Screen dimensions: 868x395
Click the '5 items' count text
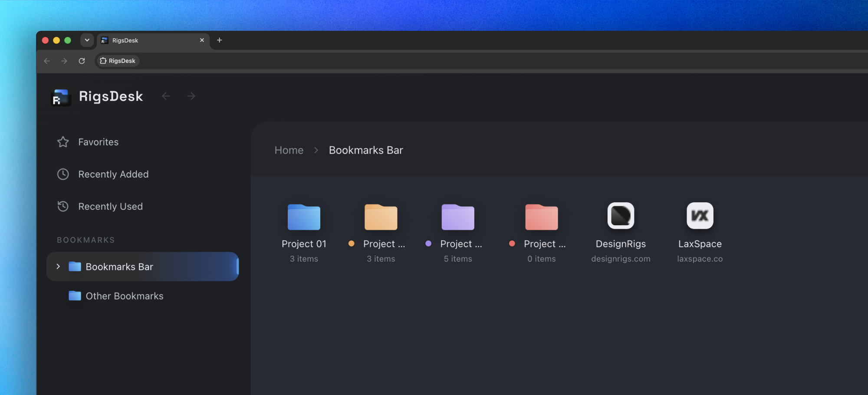coord(458,259)
